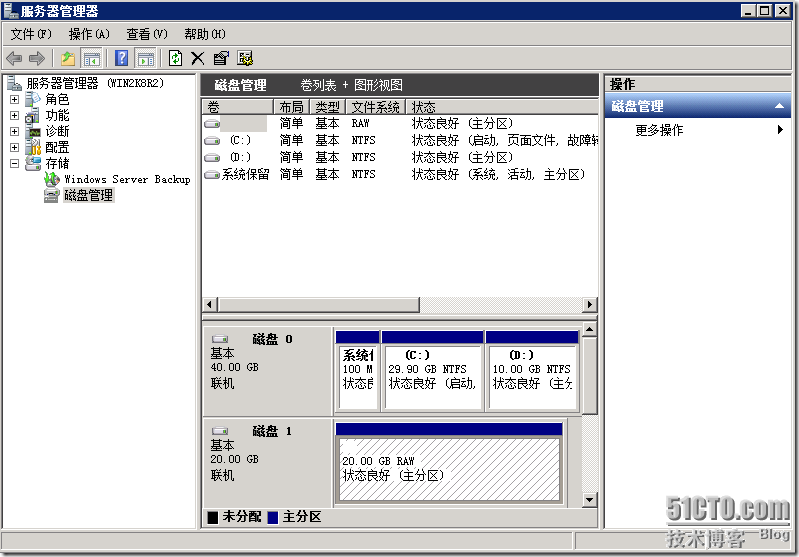Click the disk view scroll up arrow
The image size is (799, 557).
(x=590, y=330)
